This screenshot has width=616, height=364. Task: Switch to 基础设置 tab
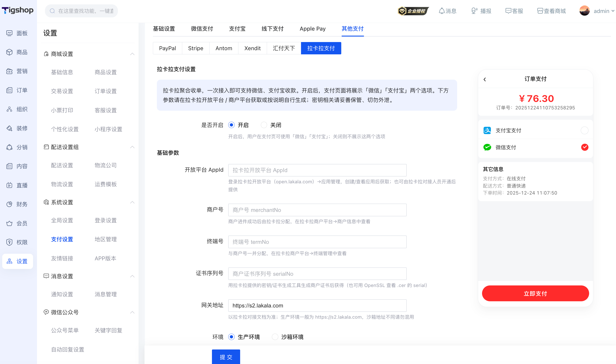164,29
